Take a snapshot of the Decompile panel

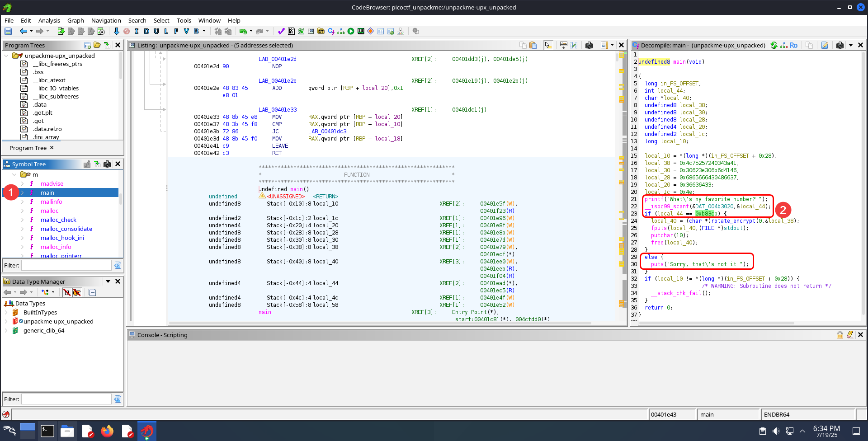[x=840, y=45]
